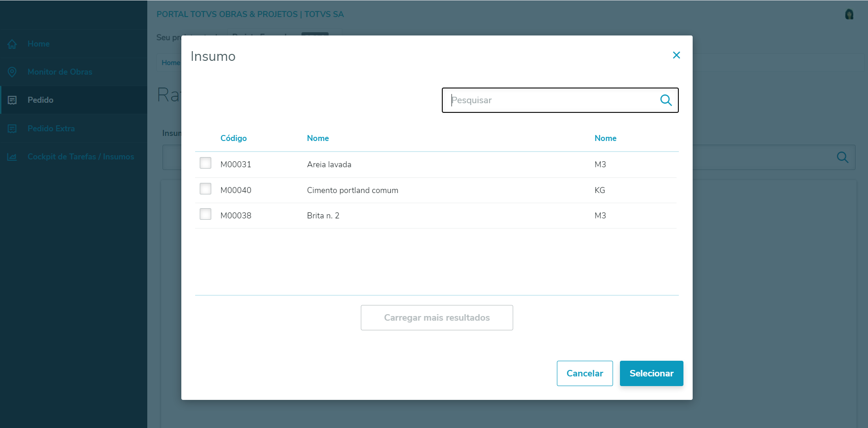Image resolution: width=868 pixels, height=428 pixels.
Task: Click the Cockpit de Tarefas chart icon
Action: (12, 157)
